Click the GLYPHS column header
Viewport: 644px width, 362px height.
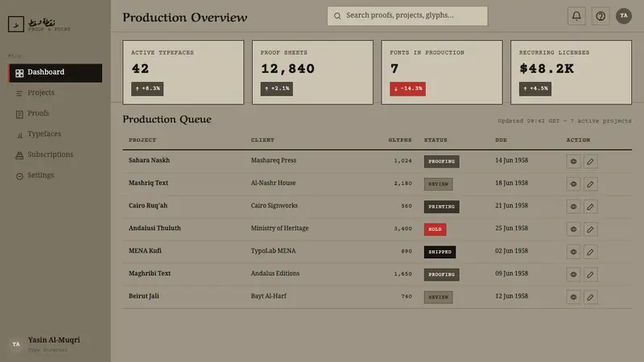point(400,140)
